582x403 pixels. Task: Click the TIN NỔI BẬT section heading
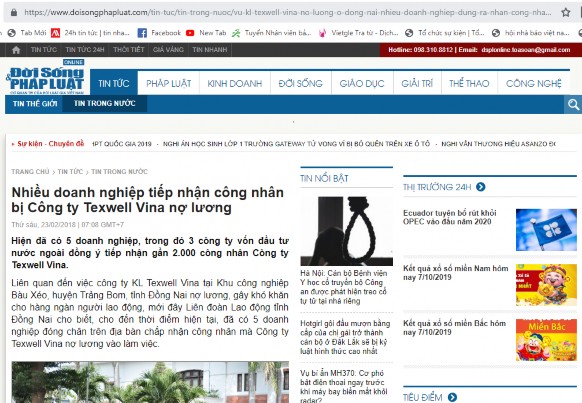point(324,178)
